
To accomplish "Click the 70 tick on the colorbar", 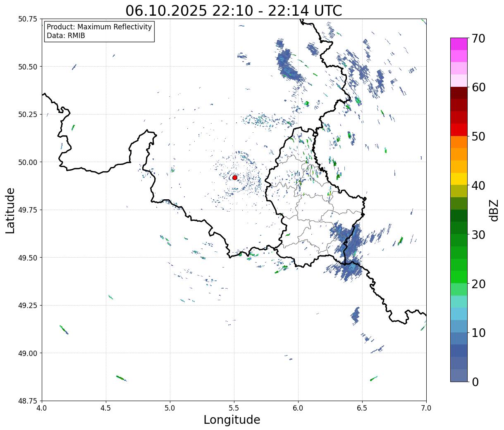I will [x=478, y=38].
